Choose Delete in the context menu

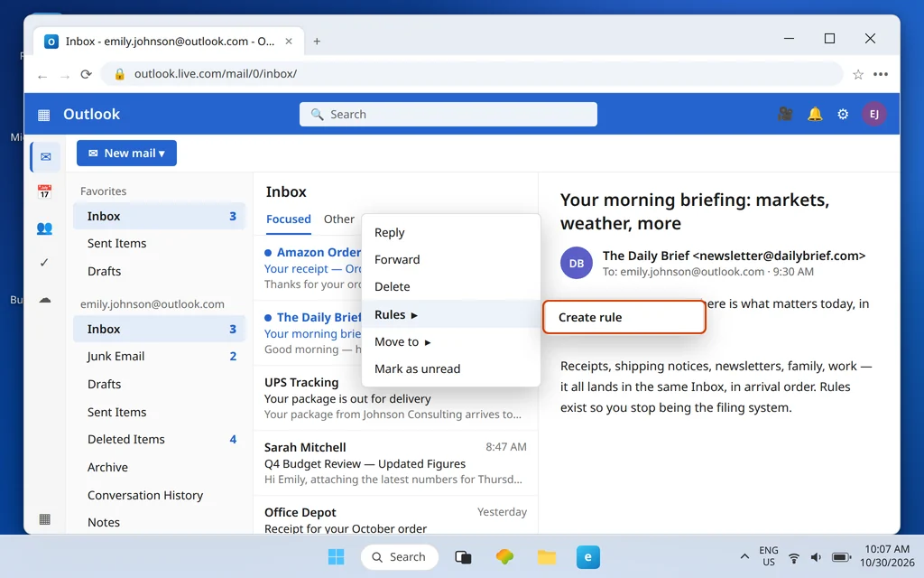(x=451, y=286)
